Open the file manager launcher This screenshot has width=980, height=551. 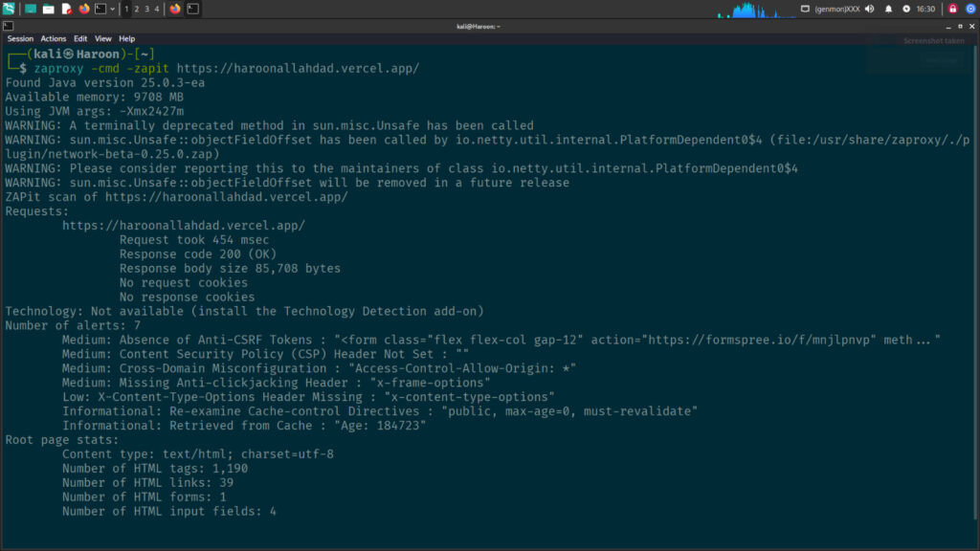pyautogui.click(x=48, y=9)
